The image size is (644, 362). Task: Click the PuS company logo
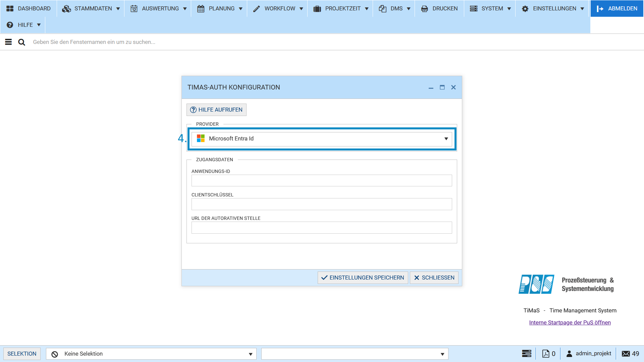[536, 284]
